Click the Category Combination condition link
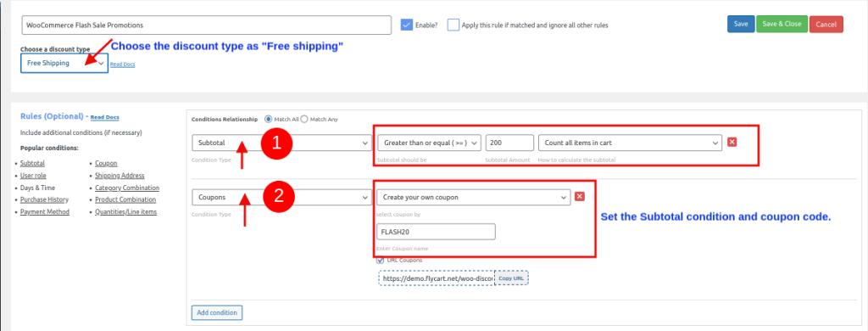Screen dimensions: 868x331 point(127,188)
